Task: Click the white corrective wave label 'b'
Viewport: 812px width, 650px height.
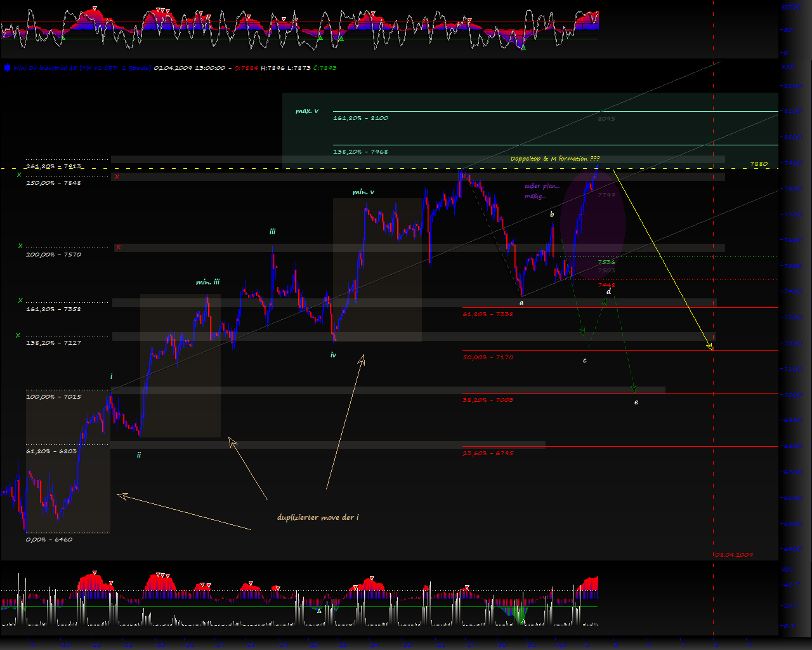Action: point(552,215)
